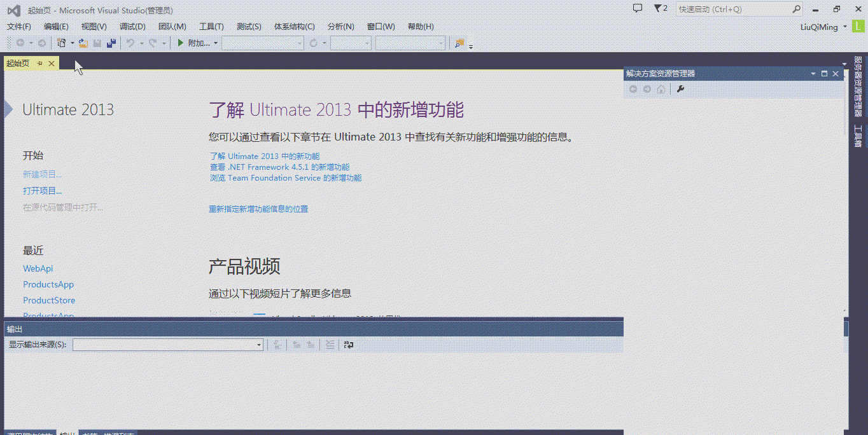868x435 pixels.
Task: Click link 浏览 Team Foundation Service 的新增功能
Action: click(x=286, y=178)
